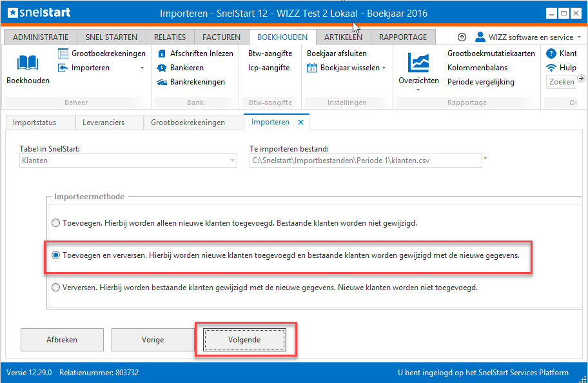The height and width of the screenshot is (383, 588).
Task: Close the Importeren tab
Action: [300, 122]
